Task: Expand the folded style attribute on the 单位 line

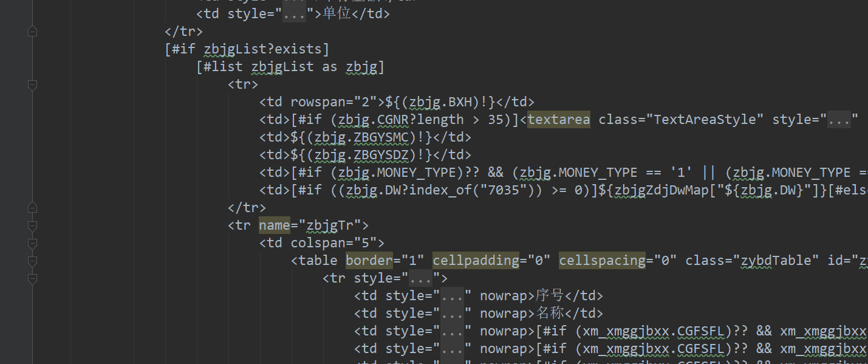Action: click(x=294, y=13)
